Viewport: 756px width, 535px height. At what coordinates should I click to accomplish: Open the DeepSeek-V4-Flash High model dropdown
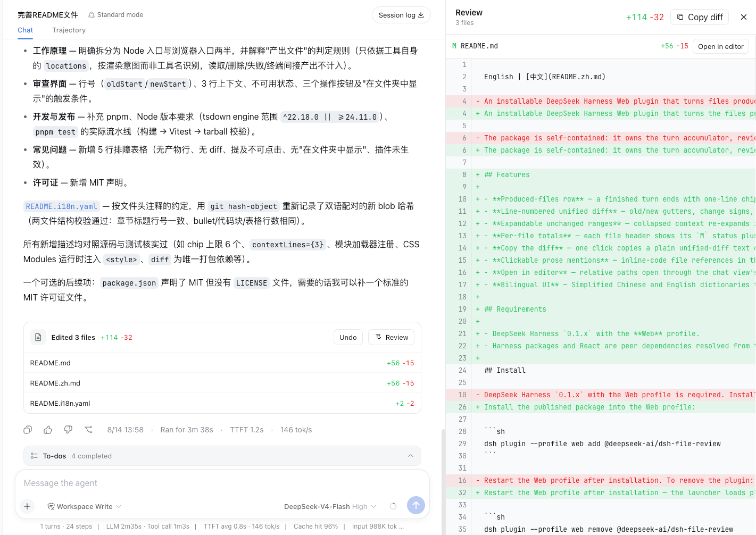(330, 506)
